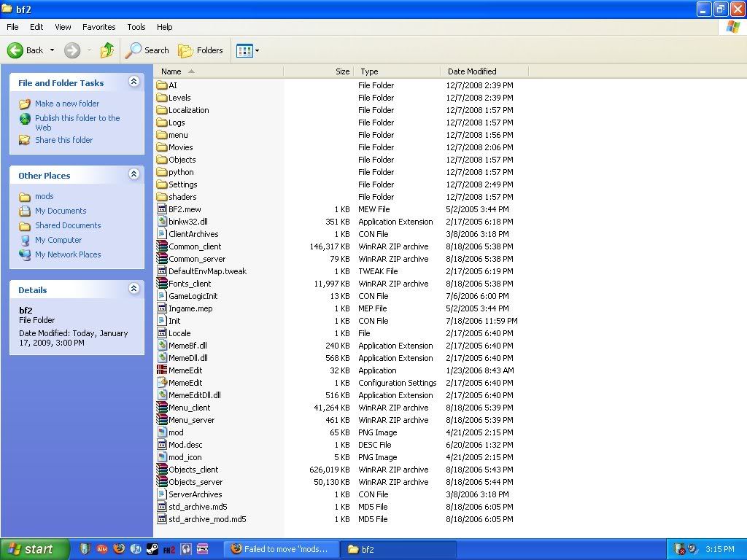Sort by the Date Modified column header
747x560 pixels.
pyautogui.click(x=484, y=71)
